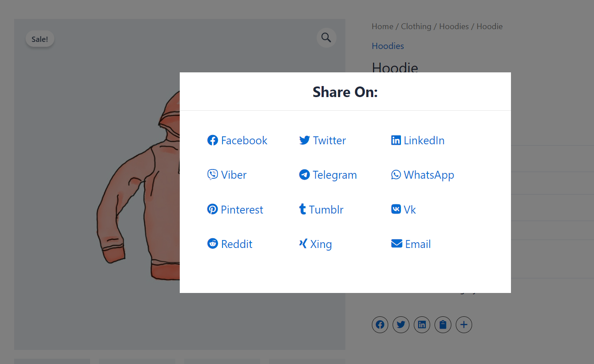This screenshot has width=594, height=364.
Task: Choose Twitter in the Share On dialog
Action: coord(323,140)
